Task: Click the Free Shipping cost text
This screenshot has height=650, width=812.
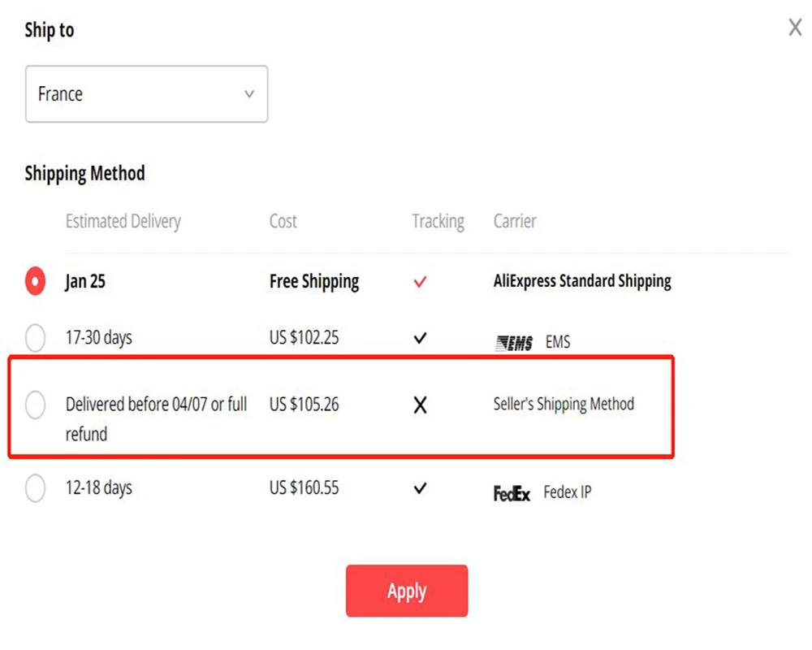Action: click(x=314, y=282)
